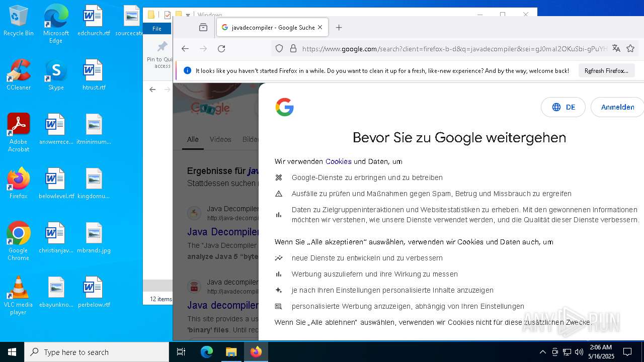Open the kingdomu... image file
Viewport: 644px width, 362px height.
point(94,184)
